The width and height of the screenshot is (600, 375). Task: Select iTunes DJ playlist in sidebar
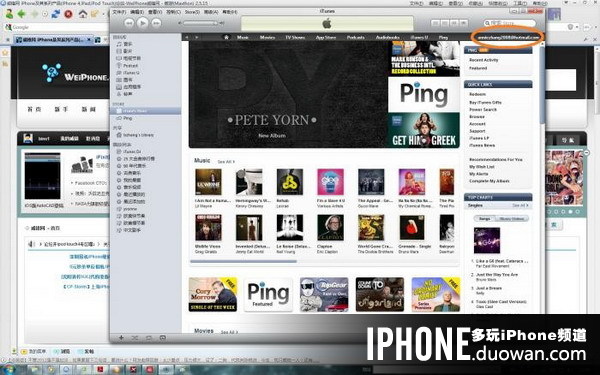click(132, 152)
